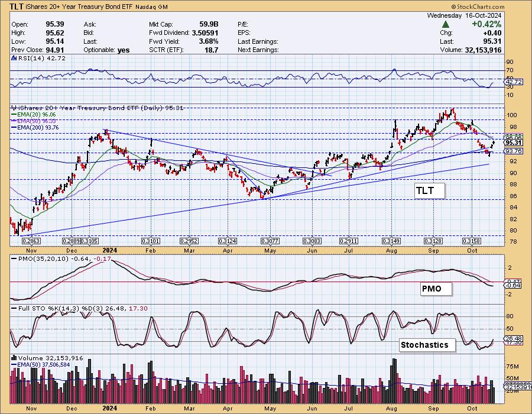This screenshot has width=532, height=414.
Task: Select the Low value 95.14
Action: [54, 41]
